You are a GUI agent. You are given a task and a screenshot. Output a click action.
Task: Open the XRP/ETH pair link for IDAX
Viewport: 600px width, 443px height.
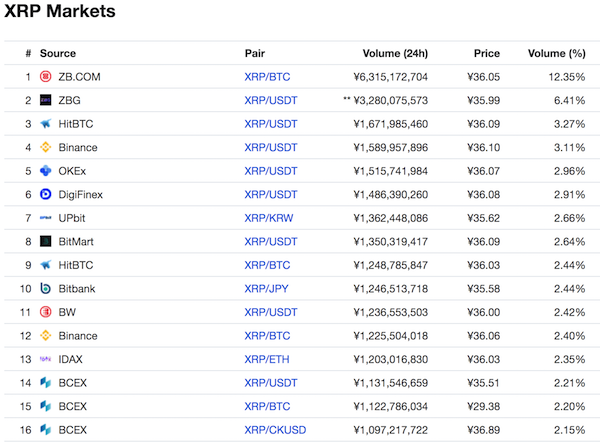(267, 359)
